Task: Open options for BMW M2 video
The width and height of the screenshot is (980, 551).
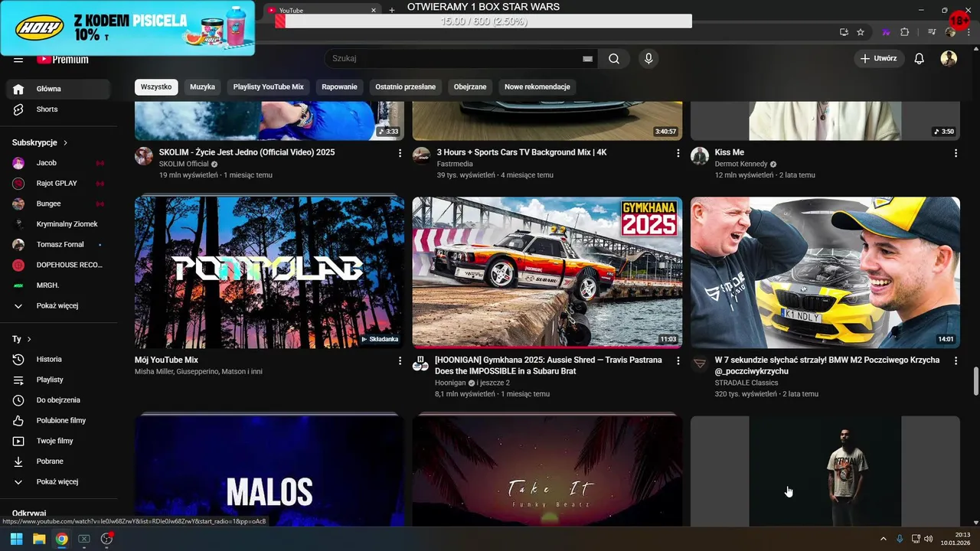Action: pos(955,360)
